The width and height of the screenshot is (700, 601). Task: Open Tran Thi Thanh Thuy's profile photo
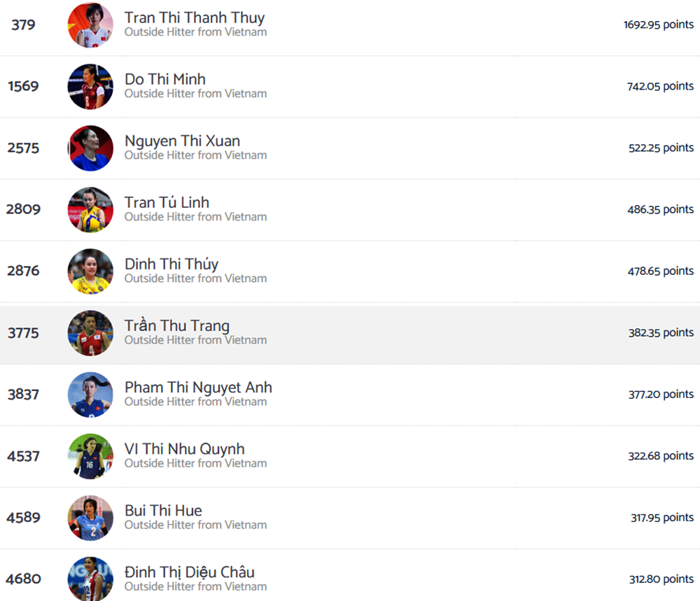tap(90, 25)
